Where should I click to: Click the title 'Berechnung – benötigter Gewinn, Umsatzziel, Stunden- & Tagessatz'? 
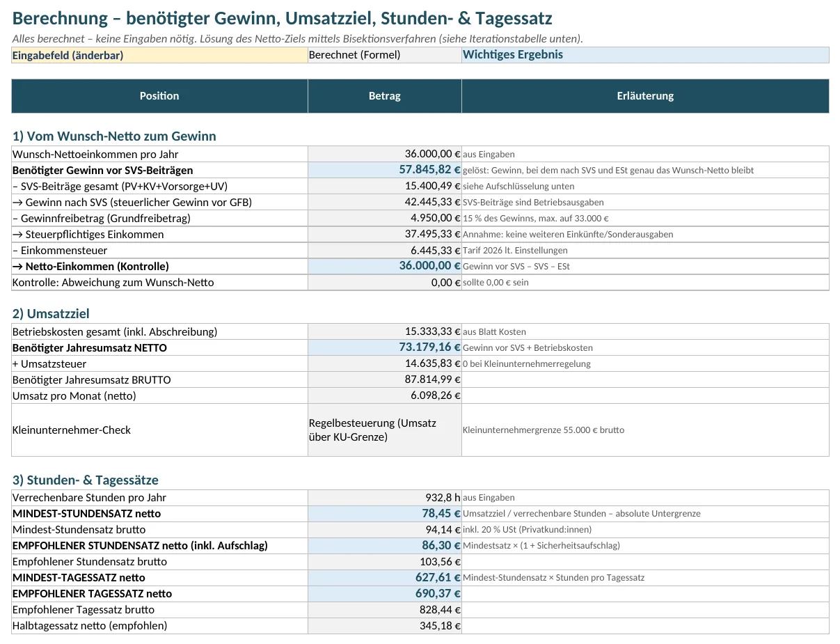point(282,19)
